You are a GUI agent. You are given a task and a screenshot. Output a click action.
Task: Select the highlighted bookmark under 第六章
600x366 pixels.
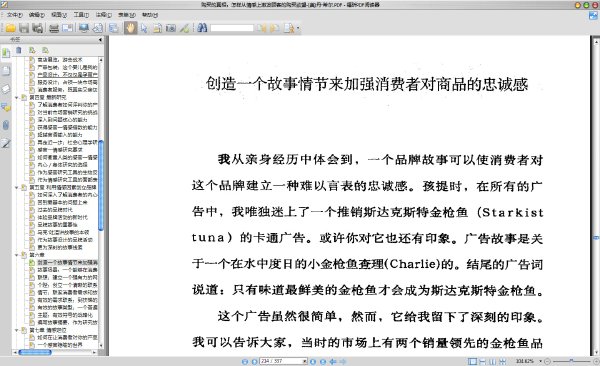coord(67,263)
